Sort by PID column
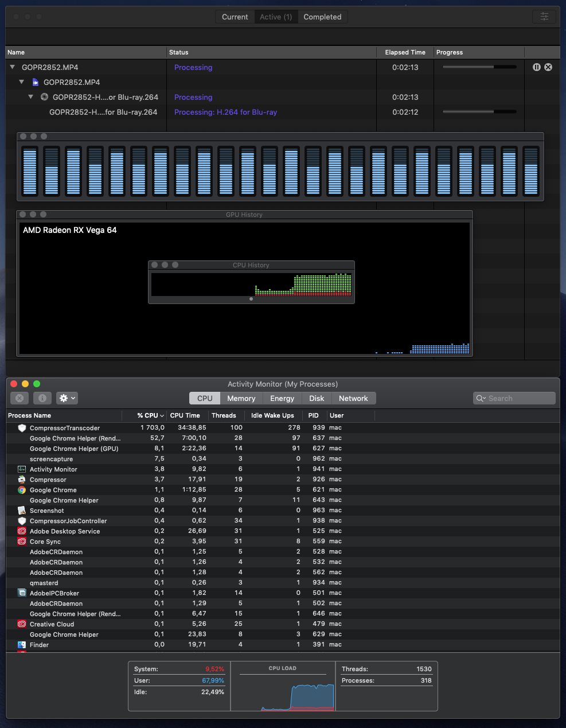The width and height of the screenshot is (566, 728). [x=314, y=415]
